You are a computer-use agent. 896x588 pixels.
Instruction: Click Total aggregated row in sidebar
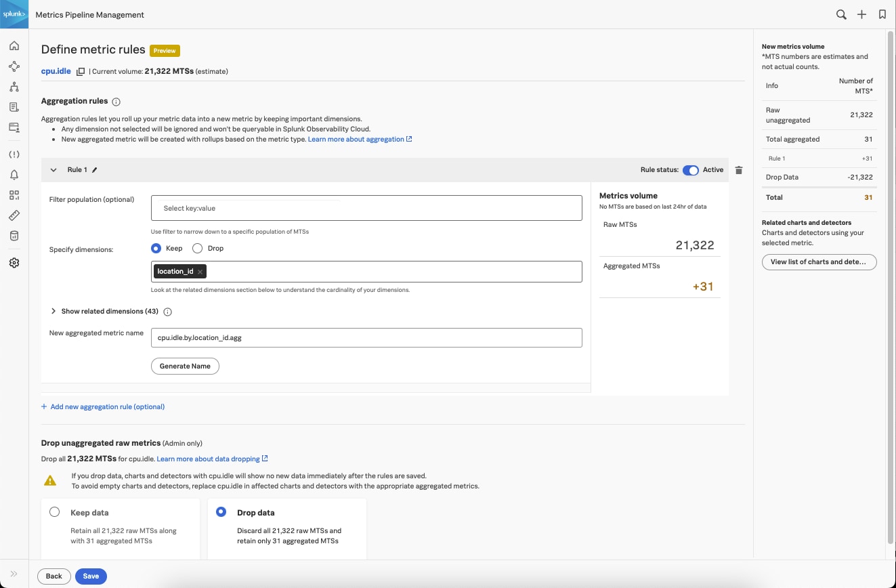tap(819, 140)
